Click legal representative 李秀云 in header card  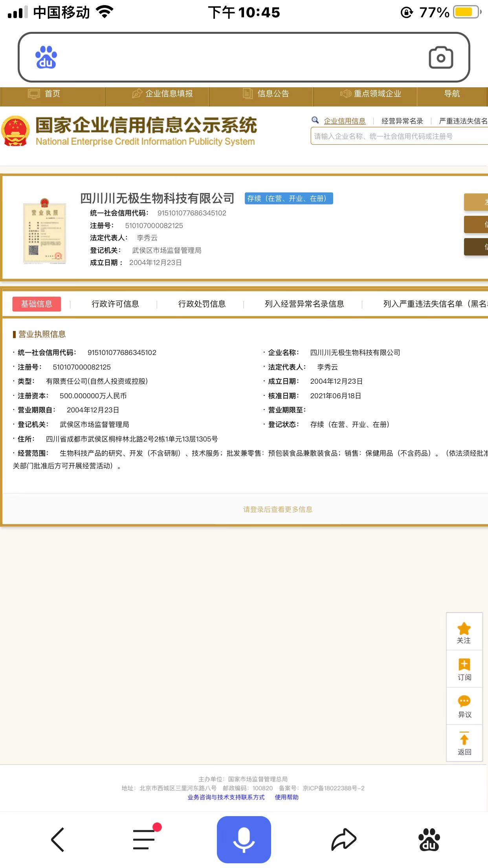pos(147,238)
